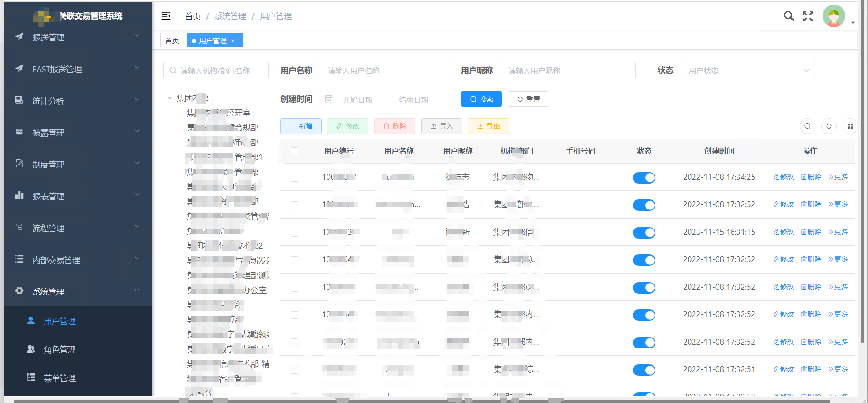
Task: Open the column display grid icon
Action: coord(850,126)
